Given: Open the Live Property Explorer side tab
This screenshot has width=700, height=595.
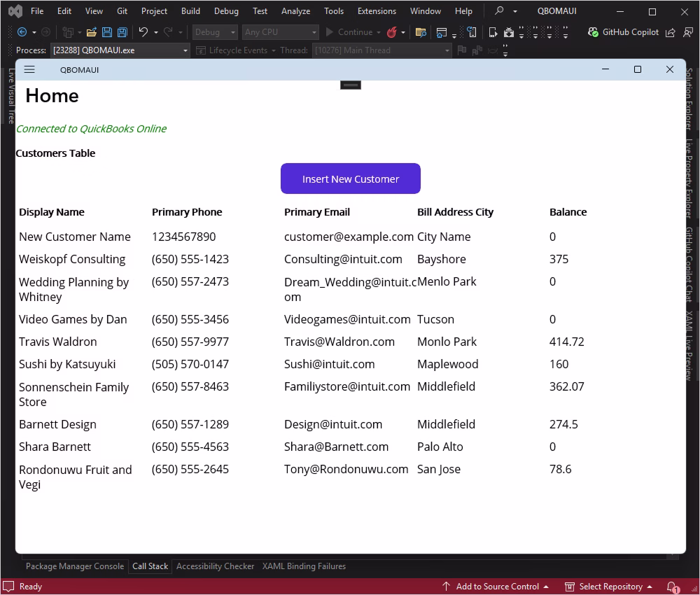Looking at the screenshot, I should click(689, 178).
